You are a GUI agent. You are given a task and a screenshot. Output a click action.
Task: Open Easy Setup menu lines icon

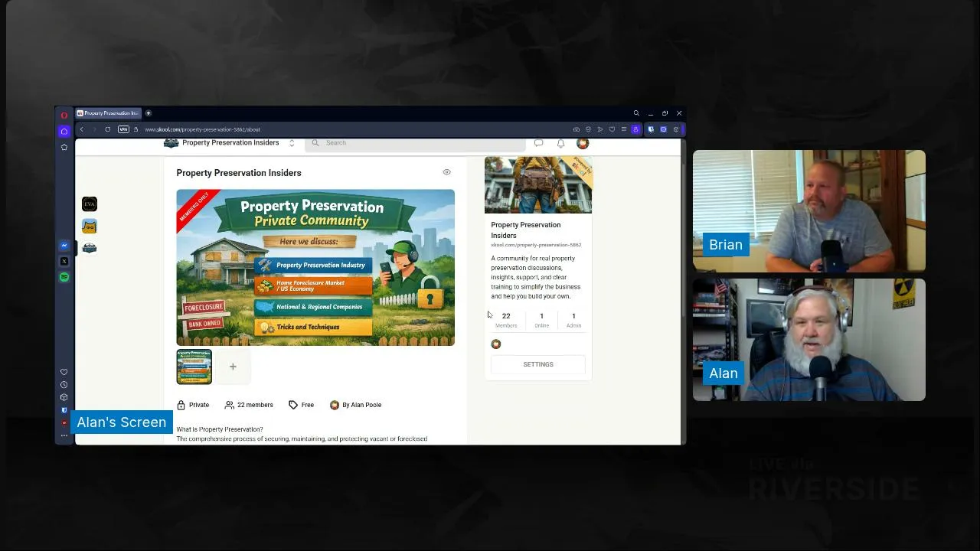[624, 129]
